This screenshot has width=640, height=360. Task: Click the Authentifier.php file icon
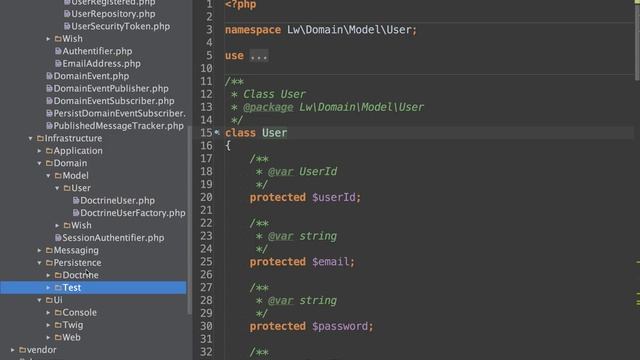tap(58, 51)
